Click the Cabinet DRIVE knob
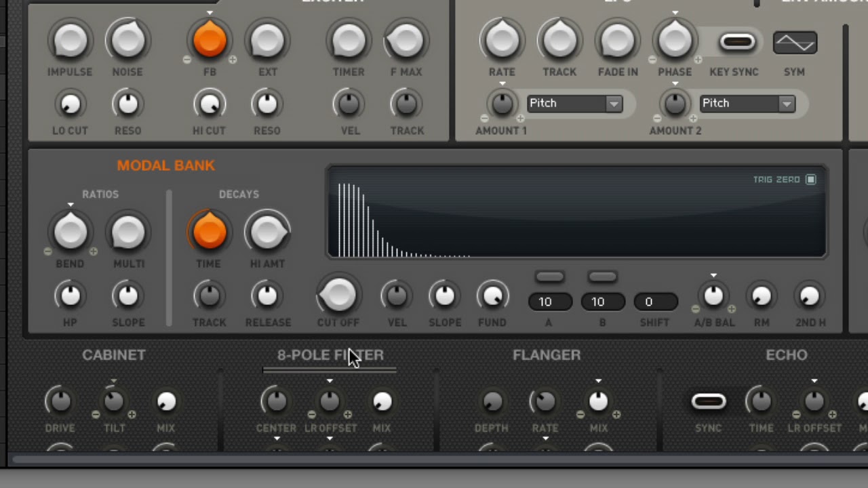Viewport: 868px width, 488px height. (60, 401)
